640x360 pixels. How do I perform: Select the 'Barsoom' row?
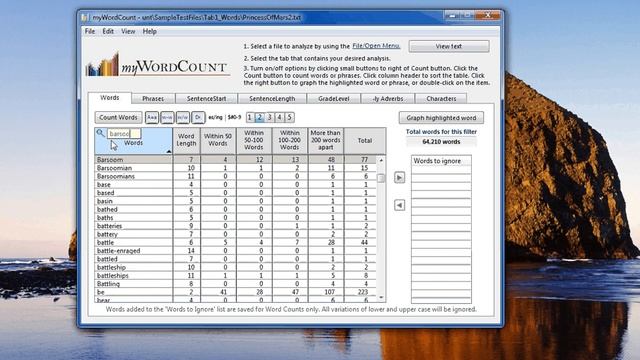point(236,160)
